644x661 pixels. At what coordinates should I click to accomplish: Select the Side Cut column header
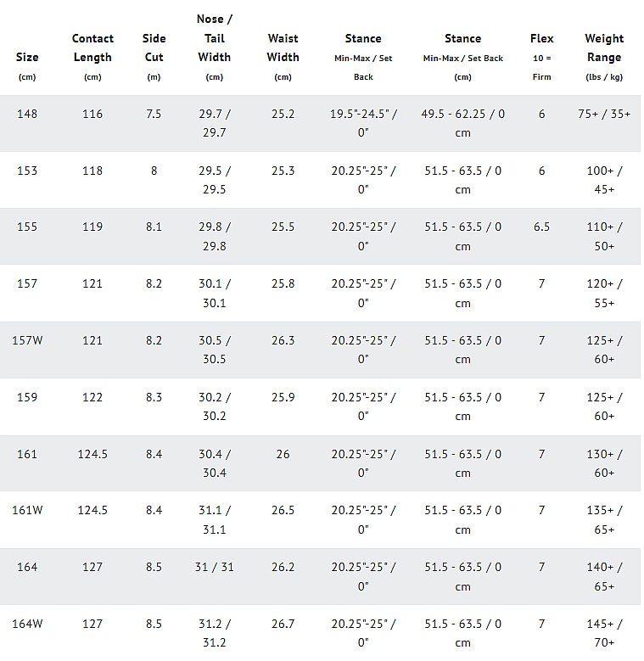tap(154, 48)
